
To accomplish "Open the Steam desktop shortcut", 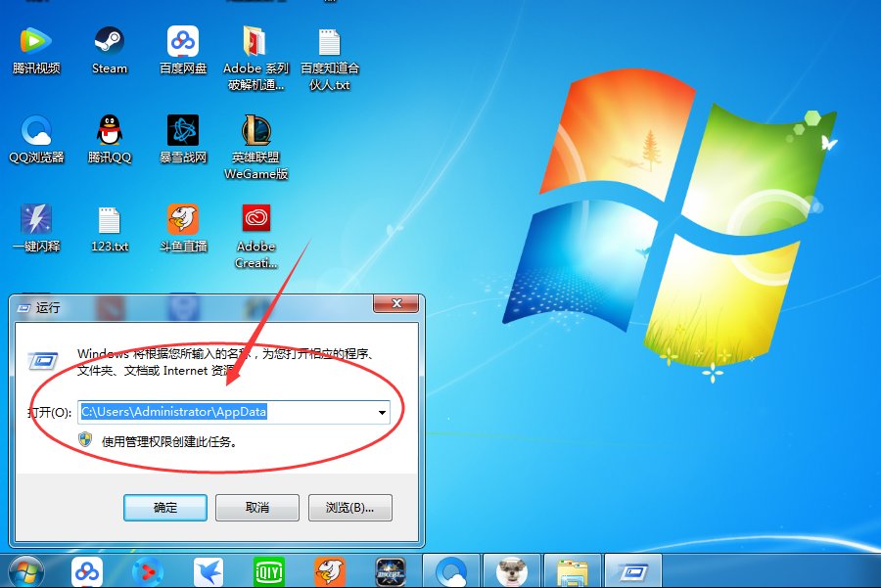I will point(110,42).
